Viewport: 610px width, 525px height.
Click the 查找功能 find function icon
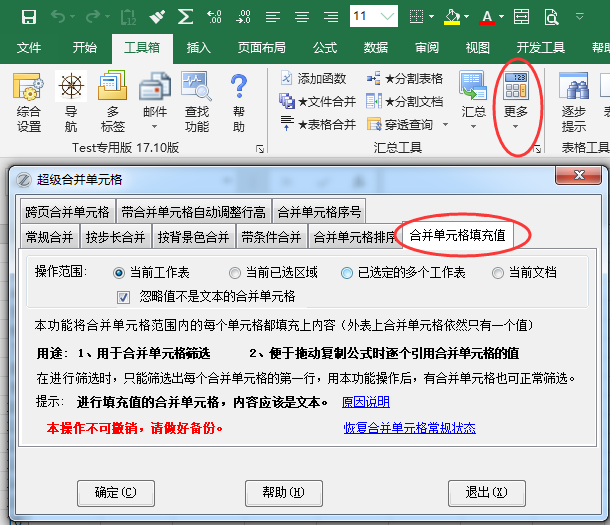point(197,103)
